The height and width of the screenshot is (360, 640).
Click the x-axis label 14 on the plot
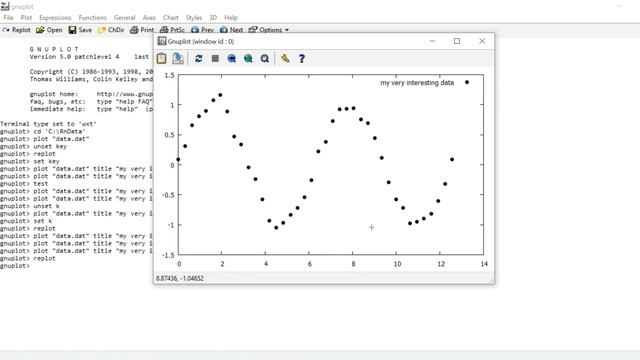(484, 264)
